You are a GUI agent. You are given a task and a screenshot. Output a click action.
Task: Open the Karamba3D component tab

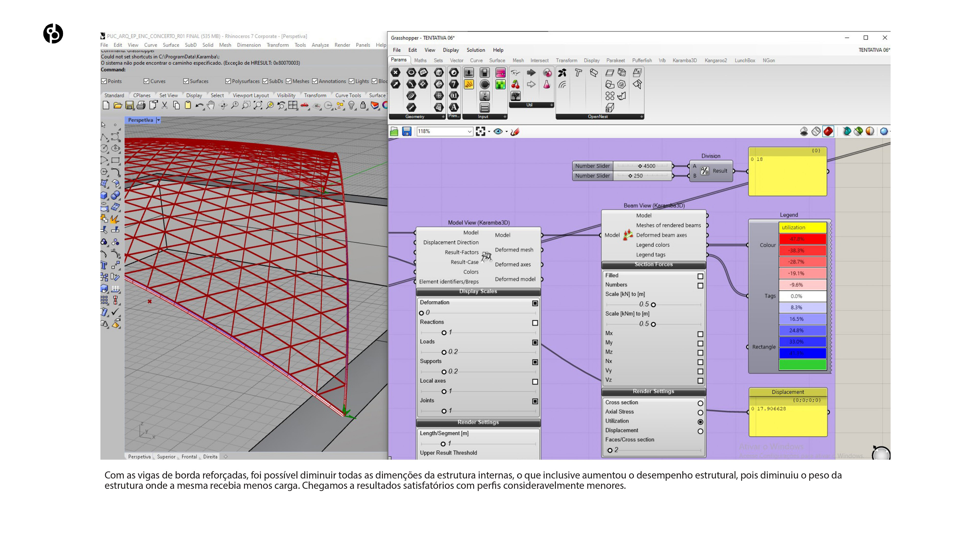point(684,60)
